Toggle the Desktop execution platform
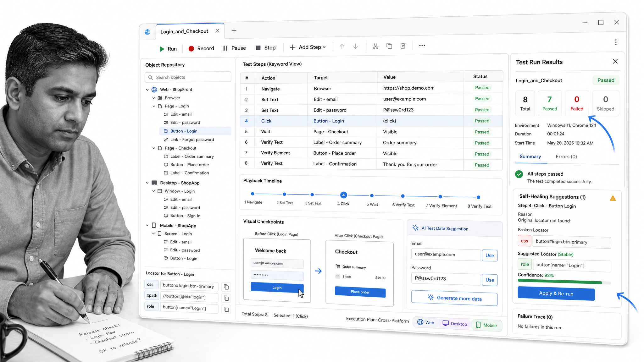Image resolution: width=644 pixels, height=362 pixels. click(x=455, y=324)
